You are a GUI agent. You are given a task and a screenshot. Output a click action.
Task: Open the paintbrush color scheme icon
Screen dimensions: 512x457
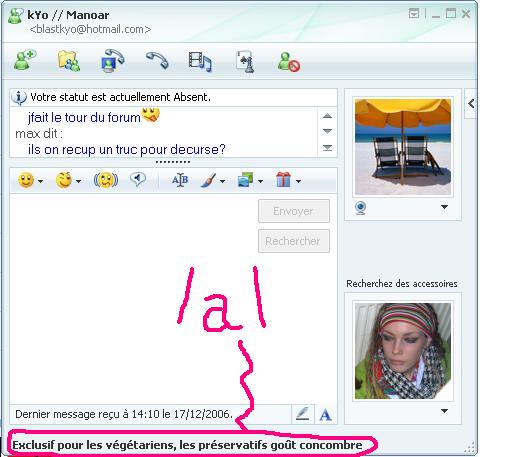tap(208, 180)
